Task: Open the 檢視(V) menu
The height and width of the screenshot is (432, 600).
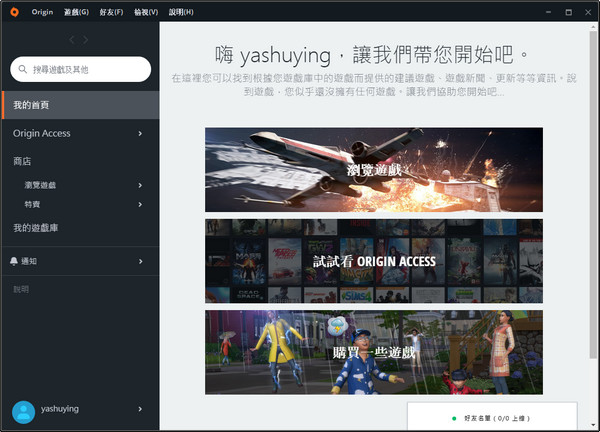Action: pyautogui.click(x=146, y=11)
